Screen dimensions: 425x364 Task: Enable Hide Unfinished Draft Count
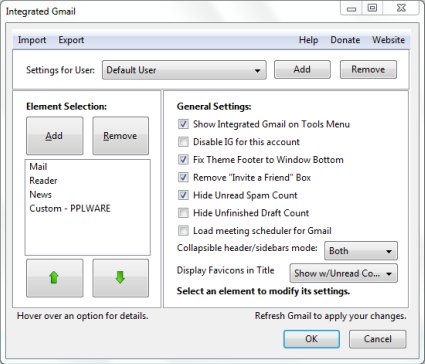point(183,213)
